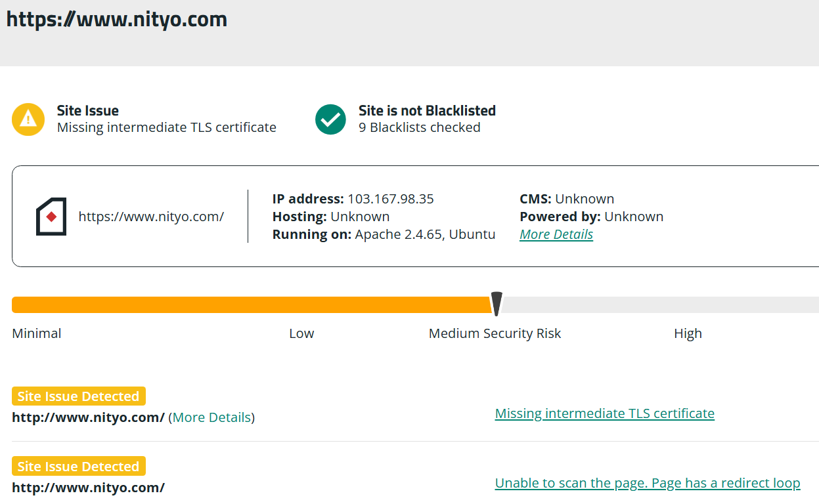Click the High risk level label
This screenshot has width=819, height=504.
coord(688,333)
